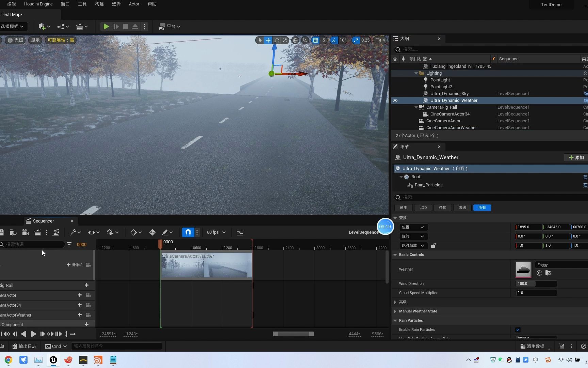The height and width of the screenshot is (368, 588).
Task: Click the green Play in editor button
Action: click(106, 27)
